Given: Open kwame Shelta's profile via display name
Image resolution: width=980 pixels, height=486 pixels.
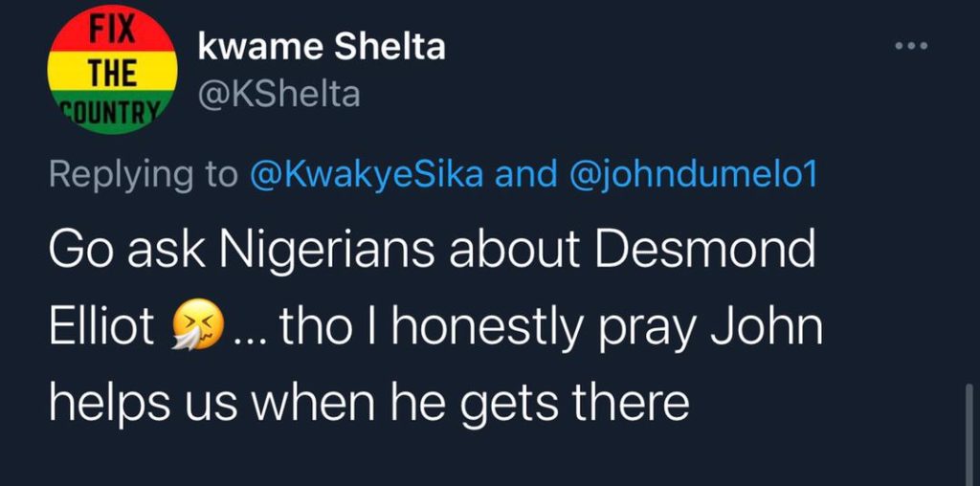Looking at the screenshot, I should 322,47.
